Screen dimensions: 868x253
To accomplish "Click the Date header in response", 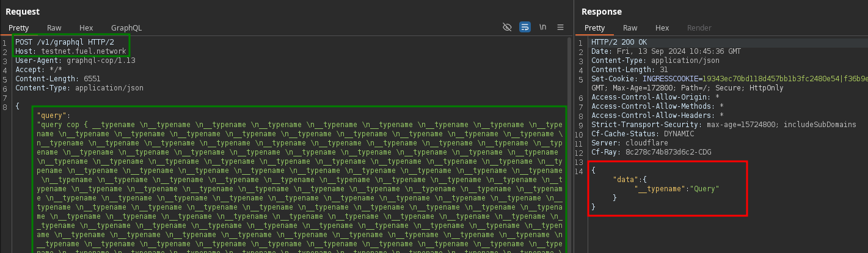I will (x=666, y=51).
